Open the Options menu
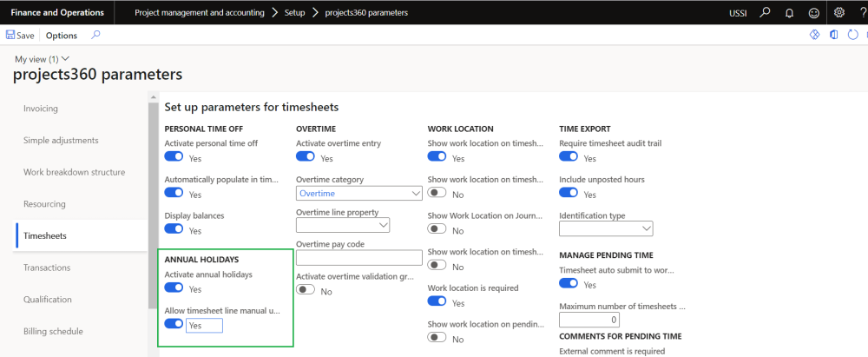The width and height of the screenshot is (868, 357). click(x=62, y=36)
